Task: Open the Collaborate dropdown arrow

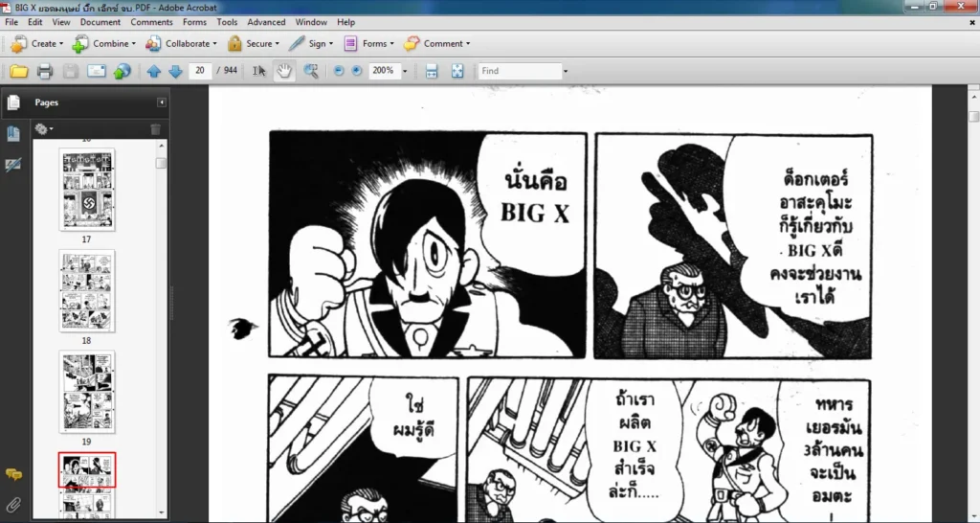Action: pyautogui.click(x=214, y=44)
